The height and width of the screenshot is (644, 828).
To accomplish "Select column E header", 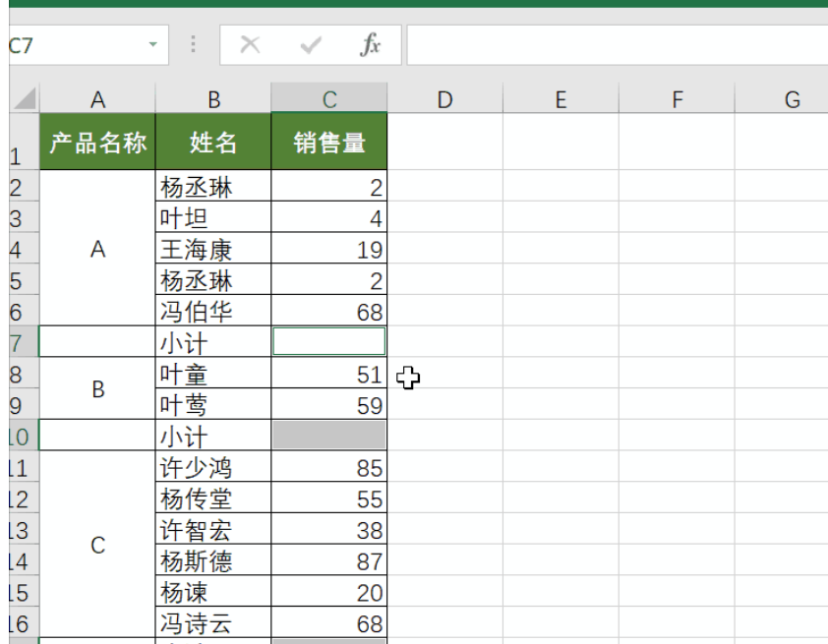I will click(x=561, y=98).
